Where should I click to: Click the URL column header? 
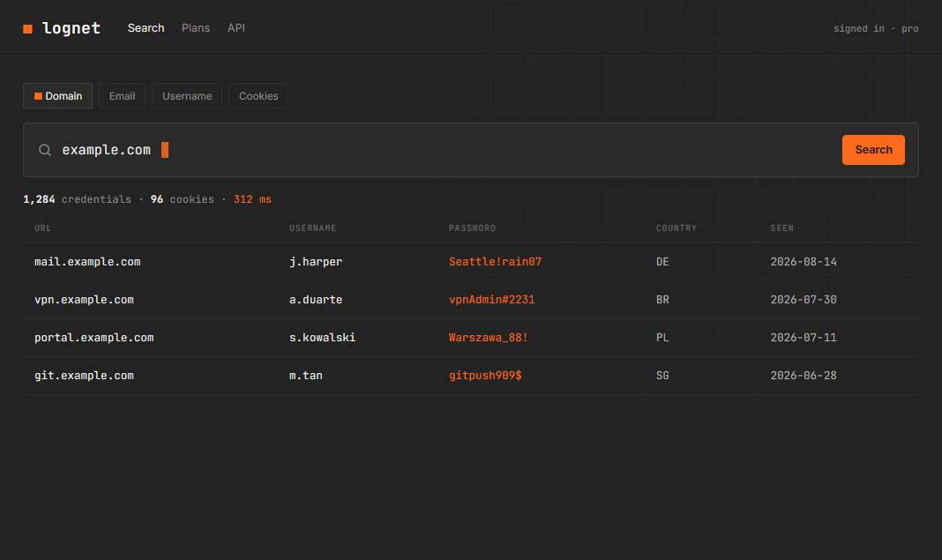(42, 228)
